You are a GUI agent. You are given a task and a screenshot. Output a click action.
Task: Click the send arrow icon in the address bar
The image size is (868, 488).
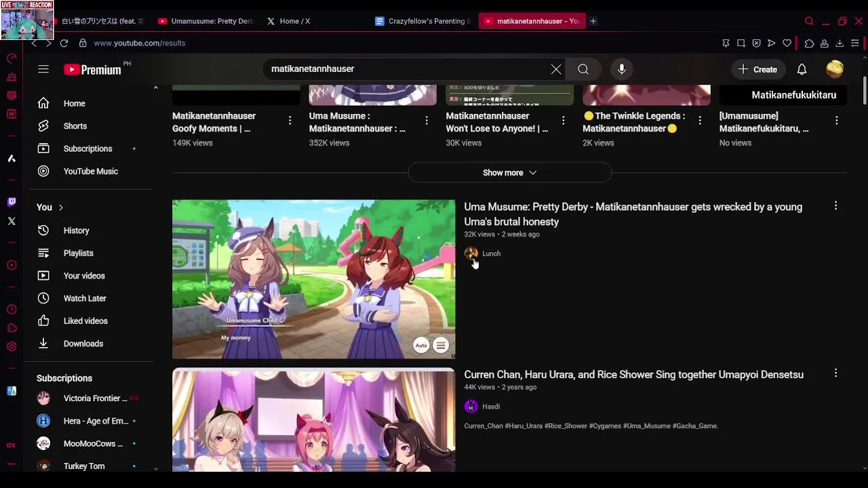tap(772, 43)
